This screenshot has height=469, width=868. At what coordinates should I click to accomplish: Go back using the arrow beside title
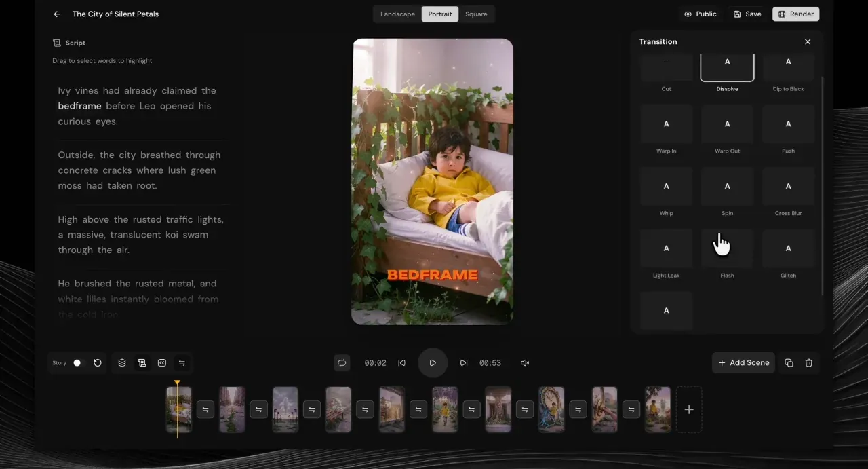(x=57, y=14)
